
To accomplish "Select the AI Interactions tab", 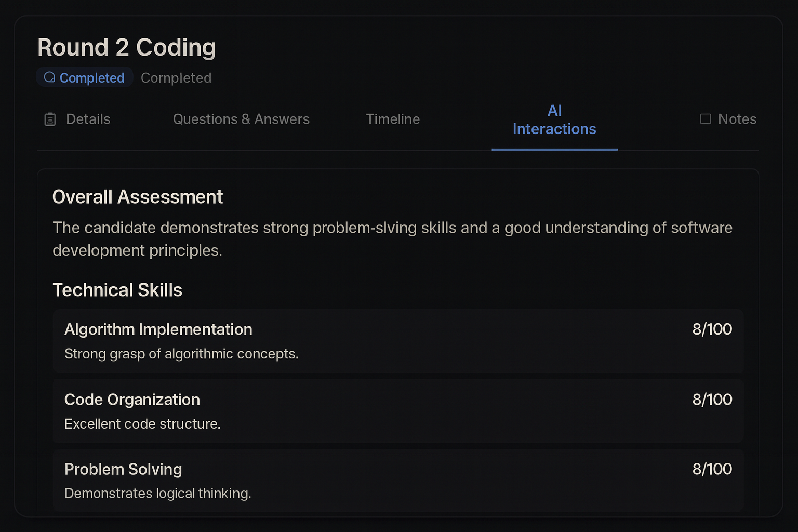I will (x=554, y=120).
